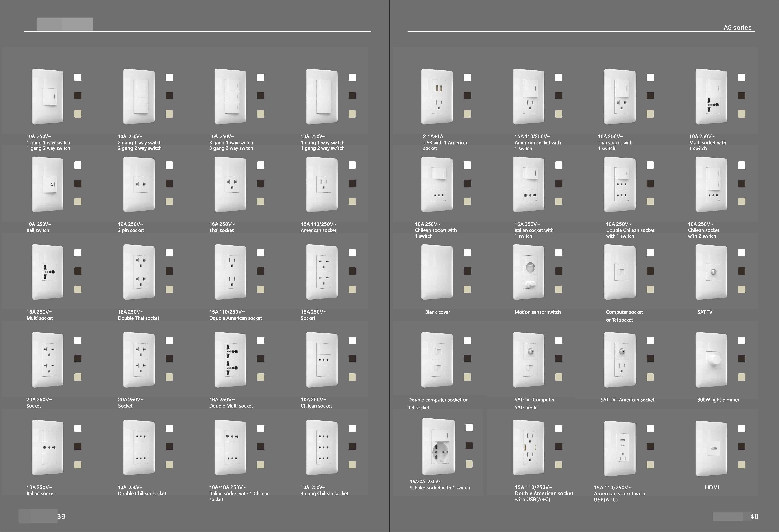Pick the black swatch beside Bell switch
Image resolution: width=779 pixels, height=532 pixels.
[78, 183]
